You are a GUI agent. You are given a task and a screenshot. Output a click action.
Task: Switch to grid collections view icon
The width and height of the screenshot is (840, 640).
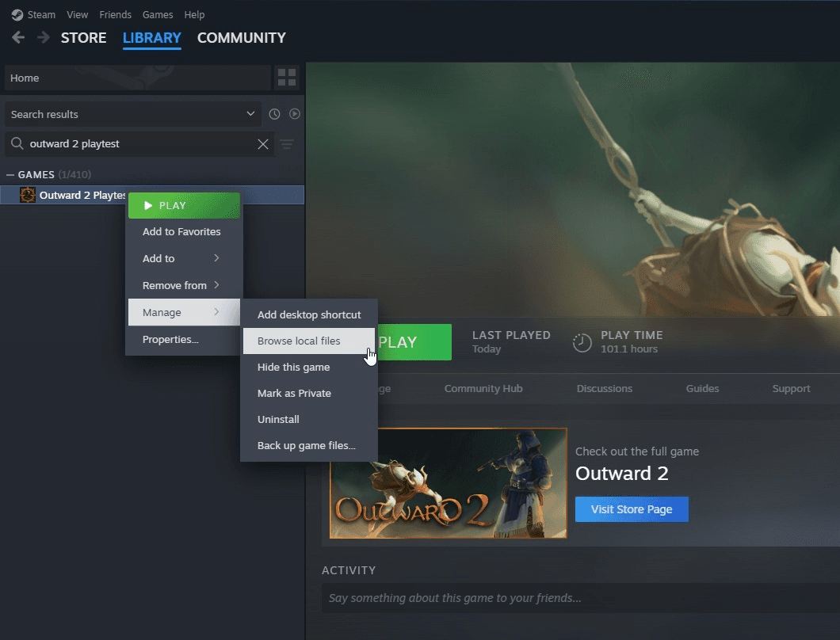(287, 78)
